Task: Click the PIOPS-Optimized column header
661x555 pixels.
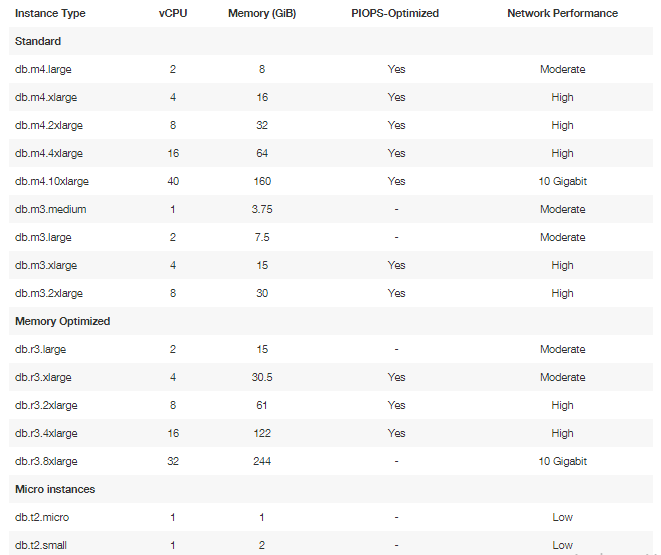Action: point(396,13)
